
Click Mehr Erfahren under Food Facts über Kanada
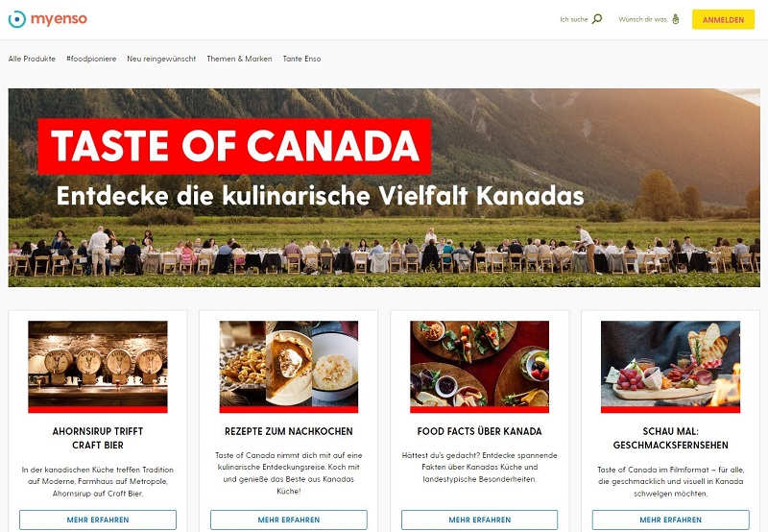point(479,520)
